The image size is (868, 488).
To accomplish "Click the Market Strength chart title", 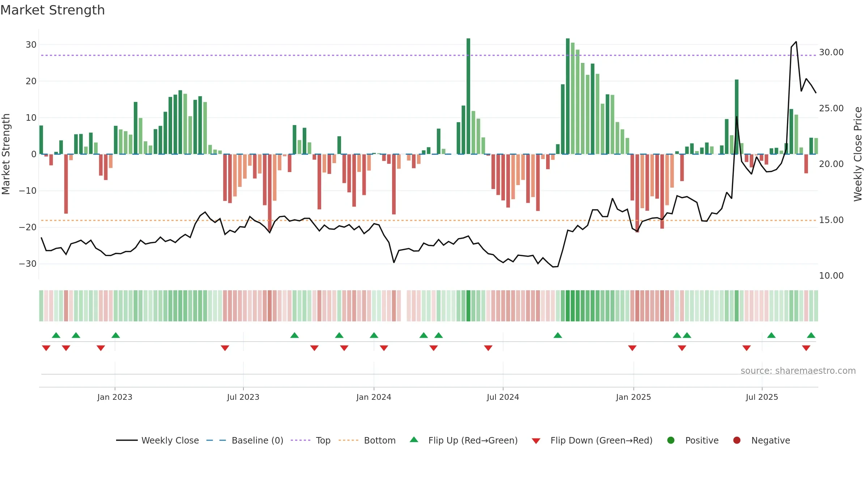I will [x=52, y=10].
